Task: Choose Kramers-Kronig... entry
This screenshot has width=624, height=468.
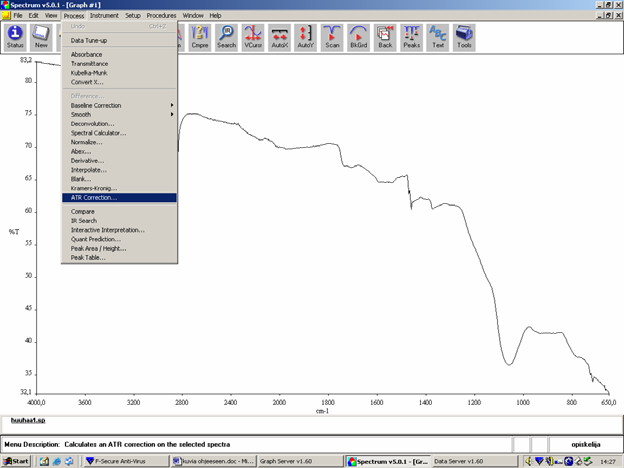Action: coord(119,188)
